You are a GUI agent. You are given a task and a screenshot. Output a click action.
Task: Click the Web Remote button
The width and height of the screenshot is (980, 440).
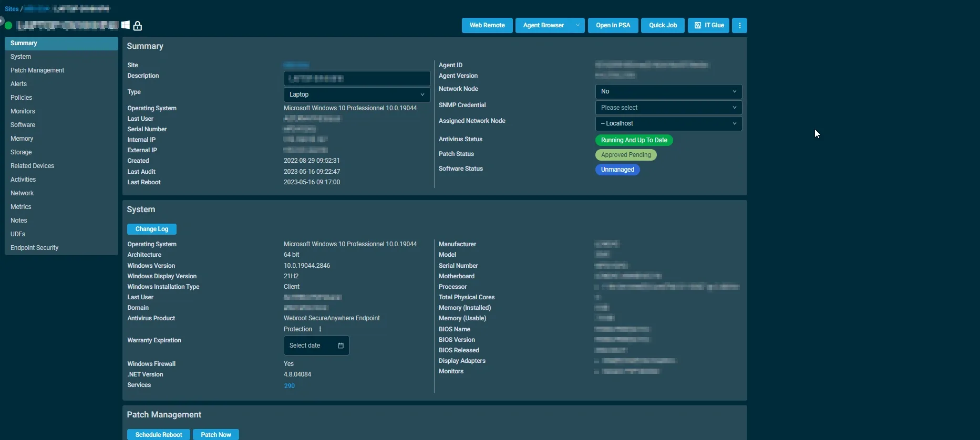point(487,25)
